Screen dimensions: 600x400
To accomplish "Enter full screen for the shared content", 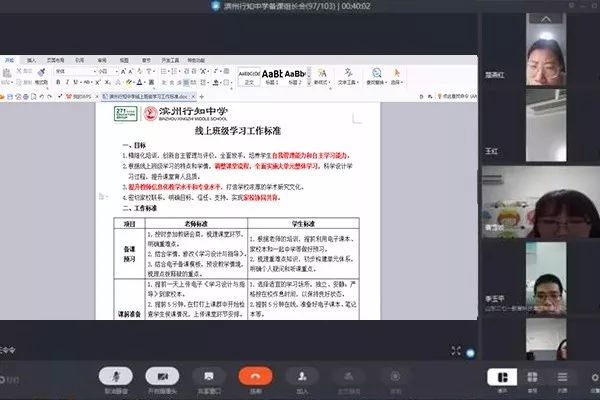I will (456, 351).
